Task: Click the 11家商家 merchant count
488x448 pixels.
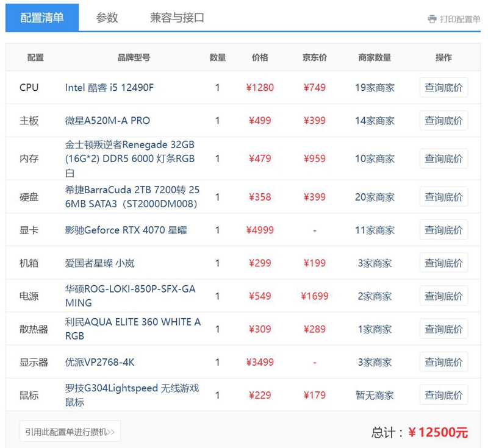Action: [375, 230]
